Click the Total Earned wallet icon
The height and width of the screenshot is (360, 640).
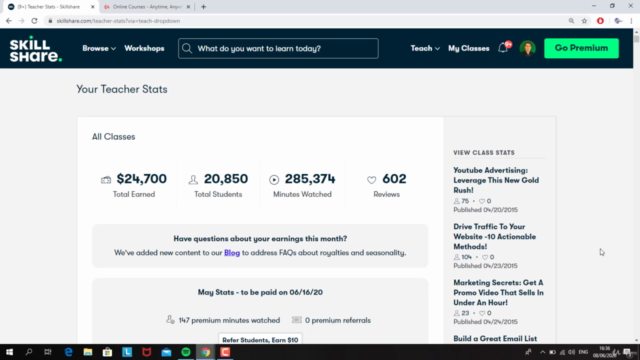(106, 180)
